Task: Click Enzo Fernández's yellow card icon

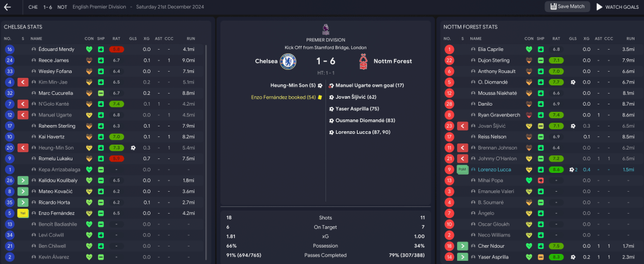Action: (x=23, y=213)
